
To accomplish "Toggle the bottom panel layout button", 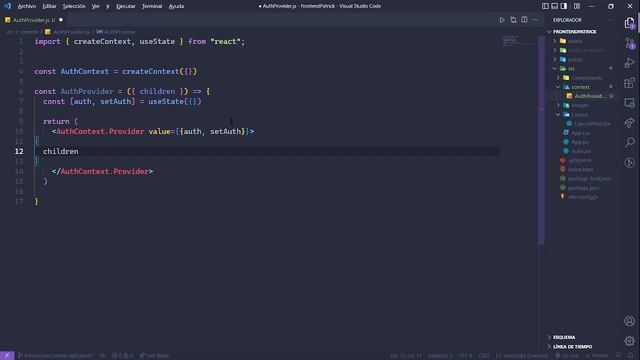I will pyautogui.click(x=555, y=6).
